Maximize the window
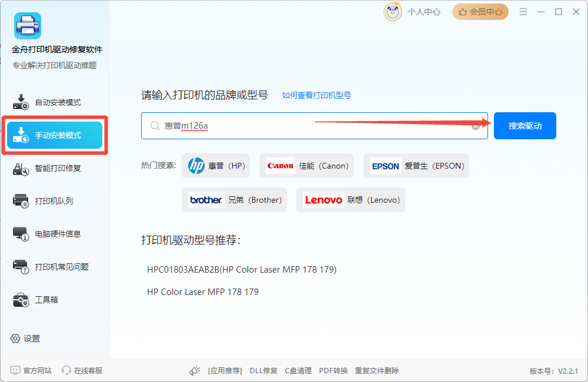The width and height of the screenshot is (588, 382). tap(559, 12)
